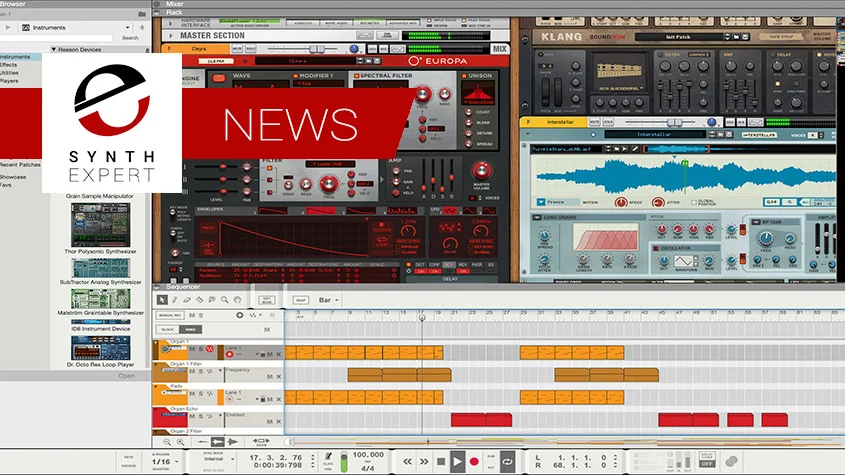The image size is (845, 475).
Task: Enable Global Position checkbox in Grain
Action: (694, 202)
